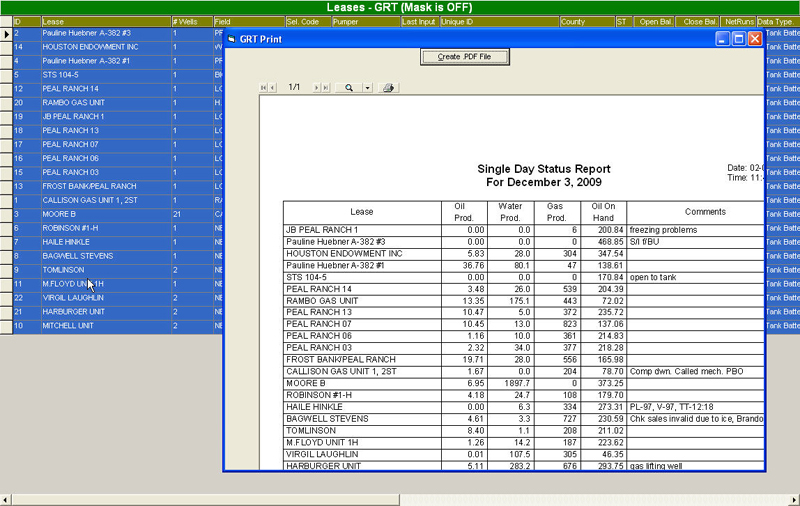Click the row selector for MITCHELL UNIT
This screenshot has height=506, width=800.
(x=6, y=326)
